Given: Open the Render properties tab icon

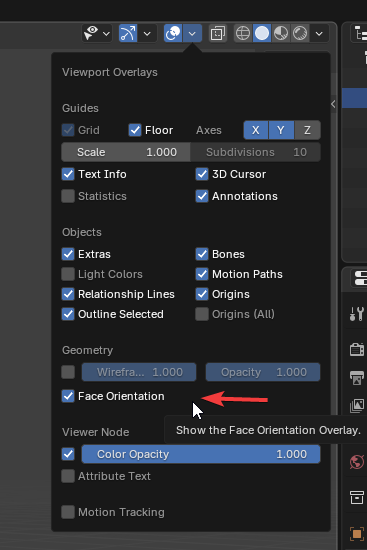Looking at the screenshot, I should tap(357, 349).
